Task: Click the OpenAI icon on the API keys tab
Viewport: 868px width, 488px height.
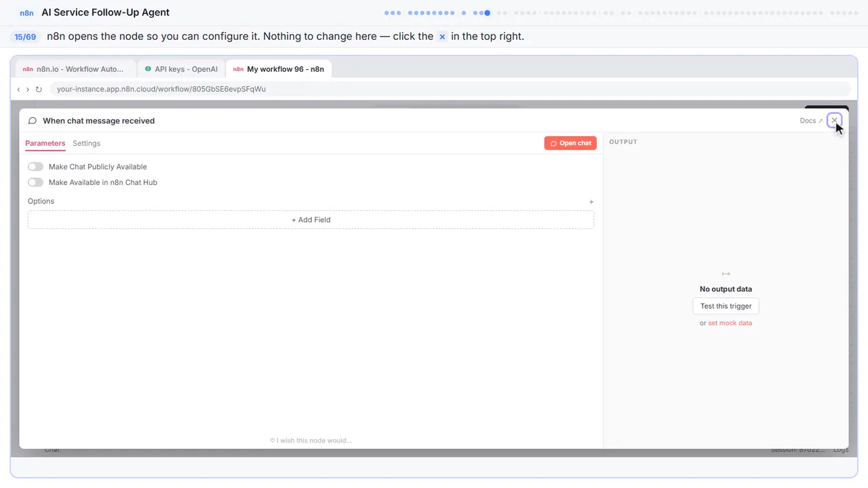Action: pyautogui.click(x=148, y=69)
